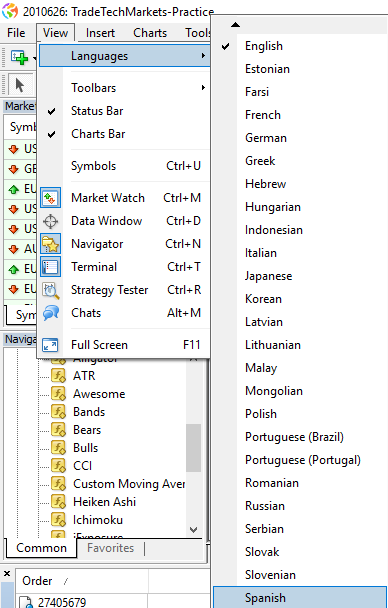Click the Chats speech bubble icon
The width and height of the screenshot is (388, 608).
(x=50, y=313)
